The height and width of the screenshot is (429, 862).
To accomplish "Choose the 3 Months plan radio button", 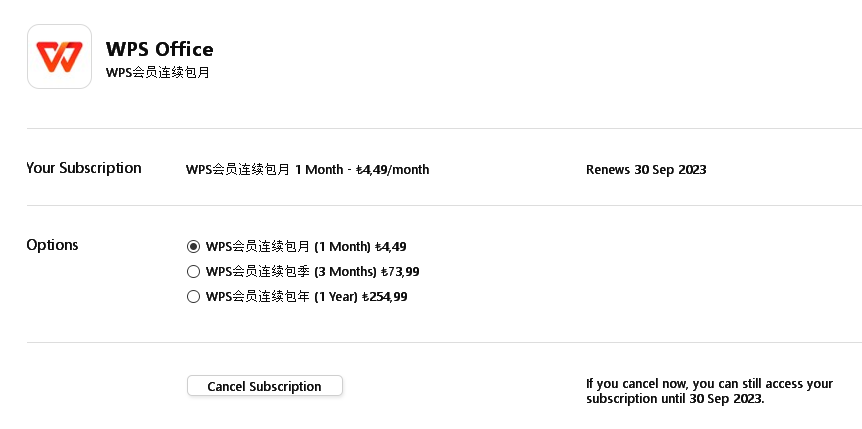I will [x=194, y=271].
